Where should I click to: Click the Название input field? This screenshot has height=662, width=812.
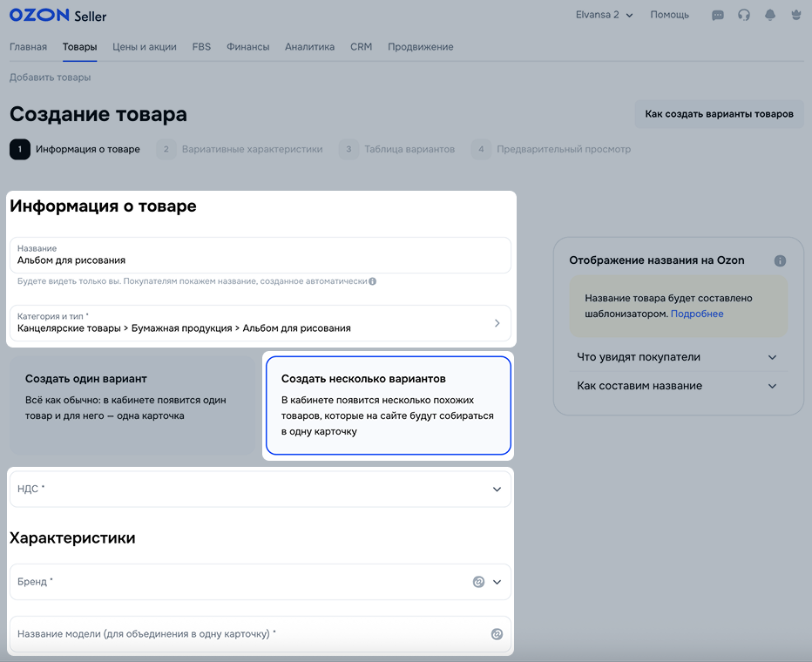click(x=261, y=255)
